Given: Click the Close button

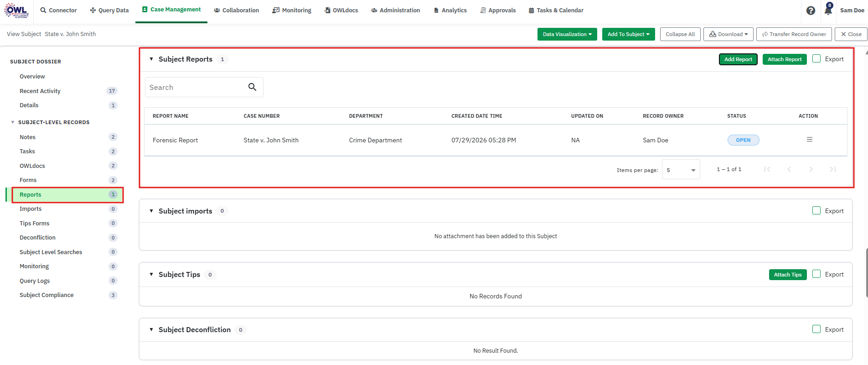Looking at the screenshot, I should (851, 34).
